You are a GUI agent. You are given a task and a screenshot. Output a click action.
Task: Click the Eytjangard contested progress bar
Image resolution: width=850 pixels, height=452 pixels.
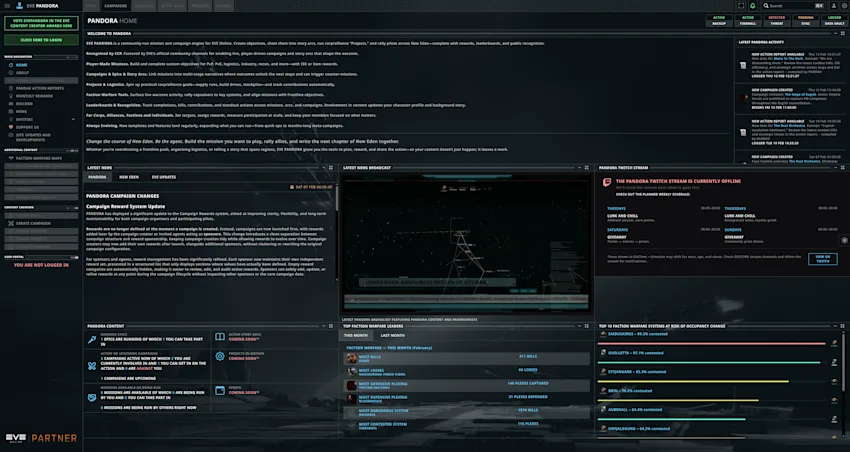[x=693, y=382]
